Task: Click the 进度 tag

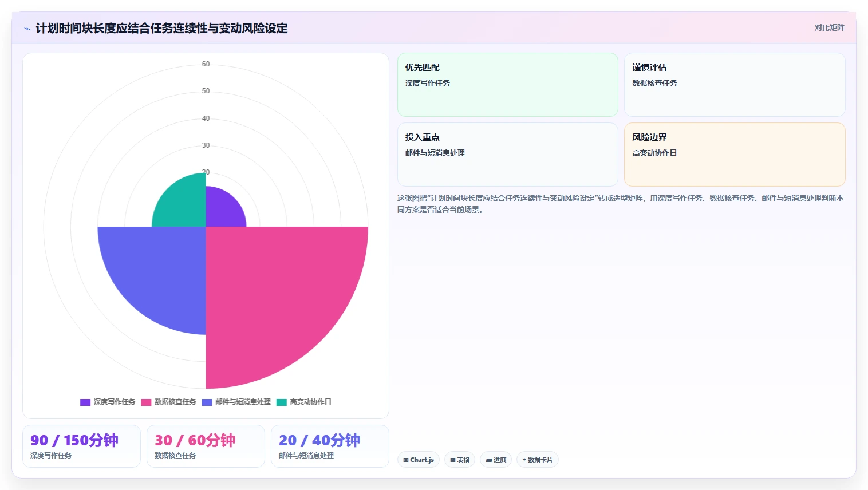Action: coord(496,460)
